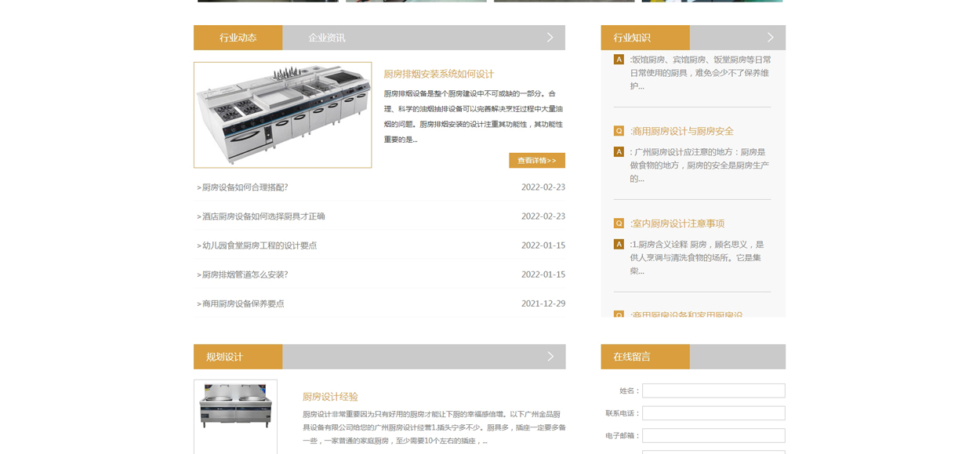Click the 电子邮箱 input field

click(x=713, y=435)
